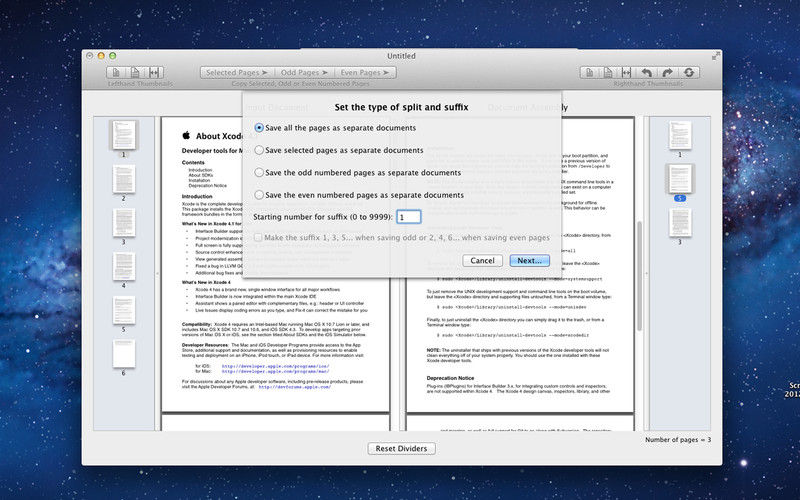800x500 pixels.
Task: Click the second page icon in Righthand Thumbnails toolbar group
Action: pyautogui.click(x=608, y=72)
